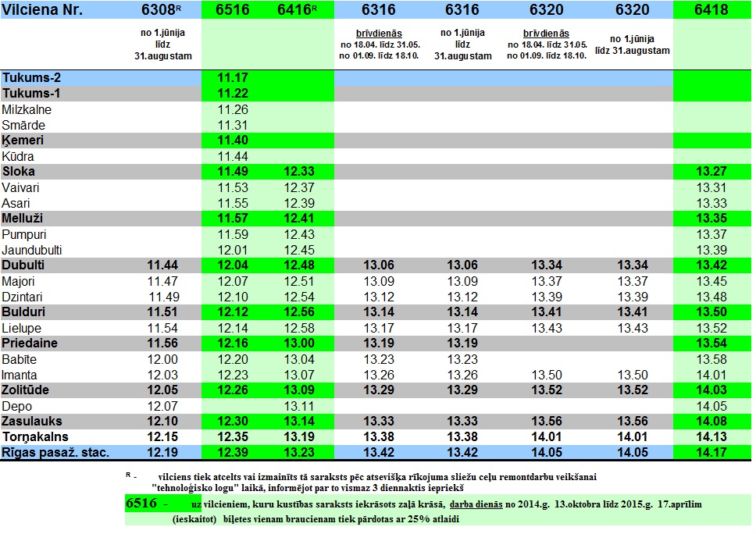Select the 11.17 departure time at Tukums-2
The image size is (756, 534).
[233, 78]
